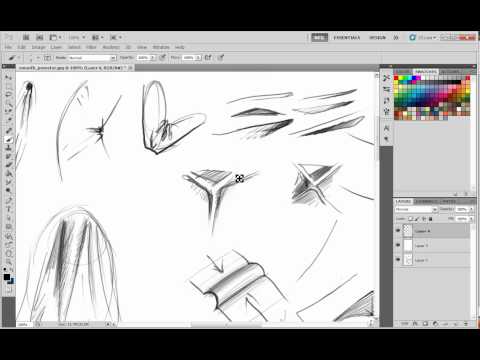Switch to the Styles tab
Screen dimensions: 480x360
[x=450, y=72]
